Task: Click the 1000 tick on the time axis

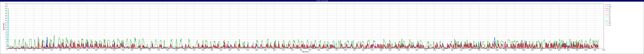Action: 96,50
